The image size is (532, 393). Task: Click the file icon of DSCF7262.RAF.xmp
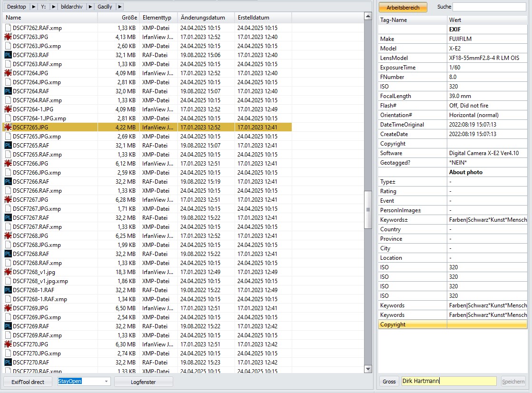[x=8, y=28]
